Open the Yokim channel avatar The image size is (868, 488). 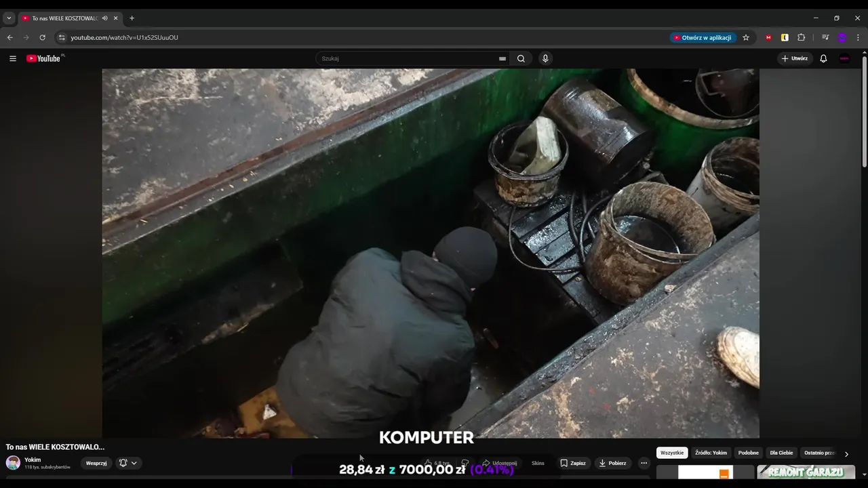(13, 463)
